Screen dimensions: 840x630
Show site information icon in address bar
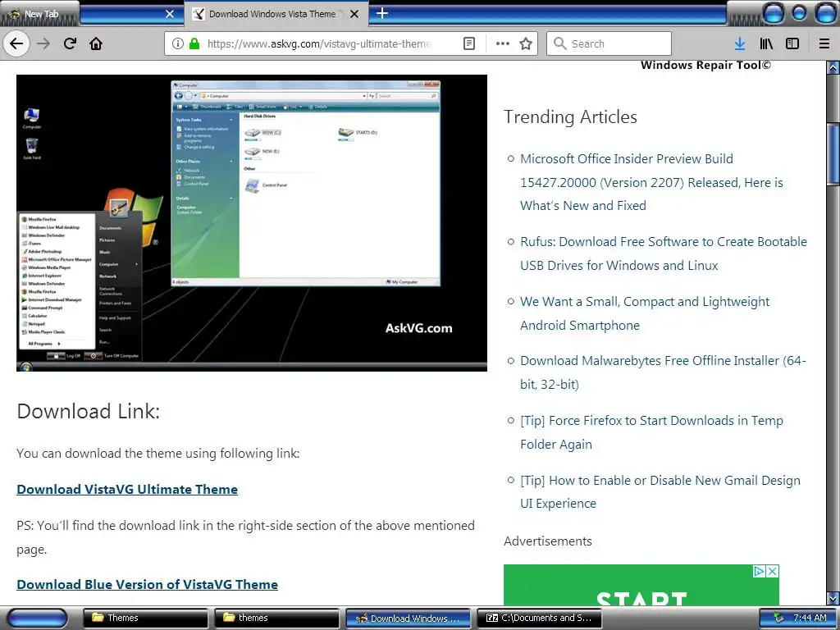pyautogui.click(x=178, y=43)
